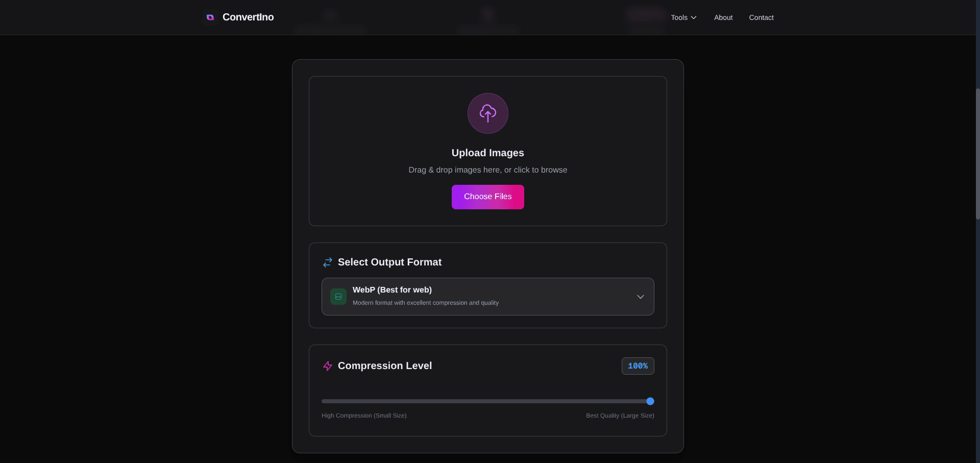
Task: Expand the output format selector chevron
Action: [x=641, y=297]
